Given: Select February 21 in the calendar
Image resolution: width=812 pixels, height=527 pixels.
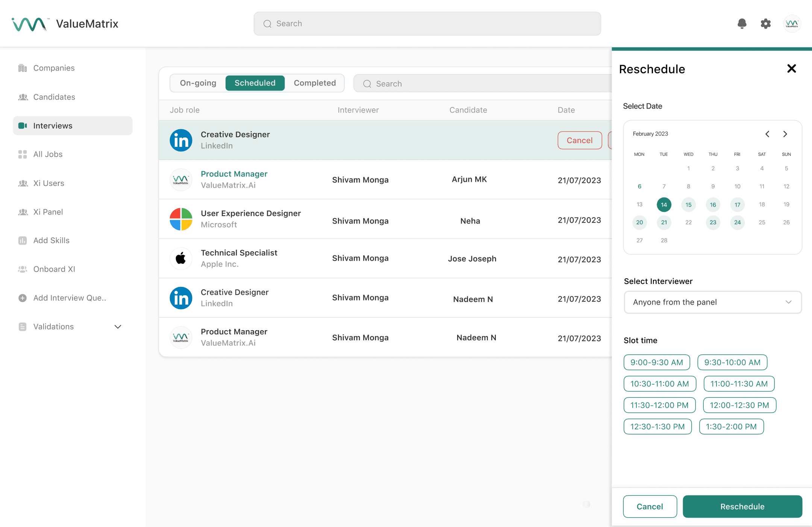Looking at the screenshot, I should [x=664, y=222].
